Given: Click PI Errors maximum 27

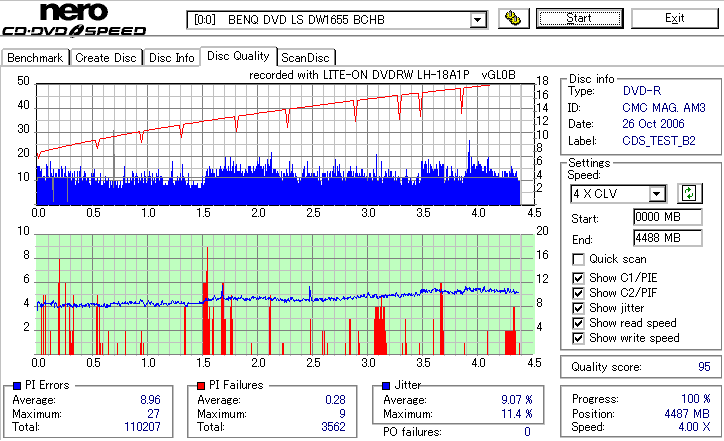Looking at the screenshot, I should pyautogui.click(x=153, y=414).
